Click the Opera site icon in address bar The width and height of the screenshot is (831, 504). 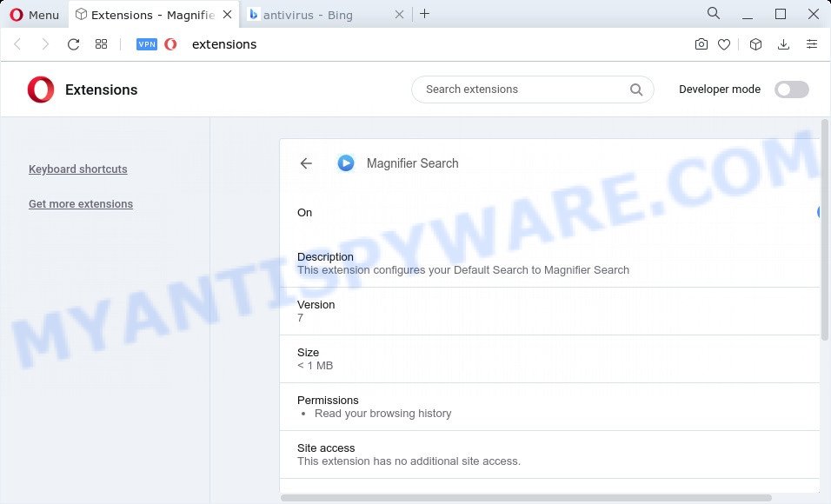[170, 44]
